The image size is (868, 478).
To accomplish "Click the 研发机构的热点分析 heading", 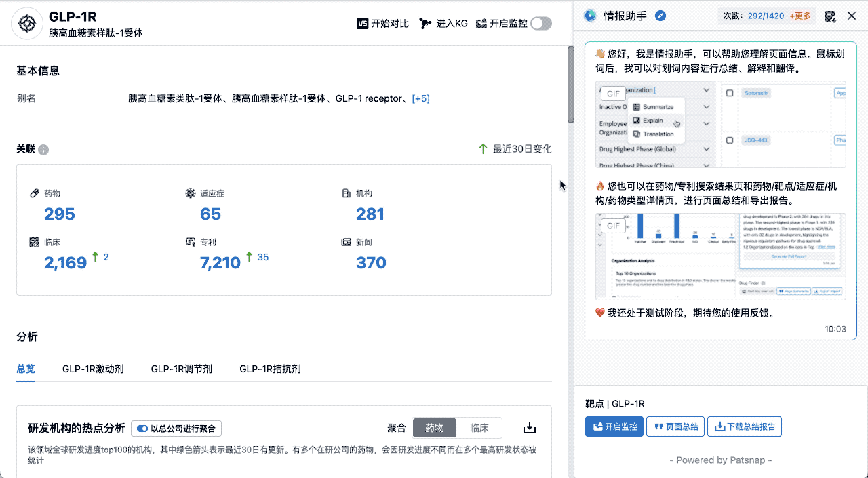I will (77, 428).
